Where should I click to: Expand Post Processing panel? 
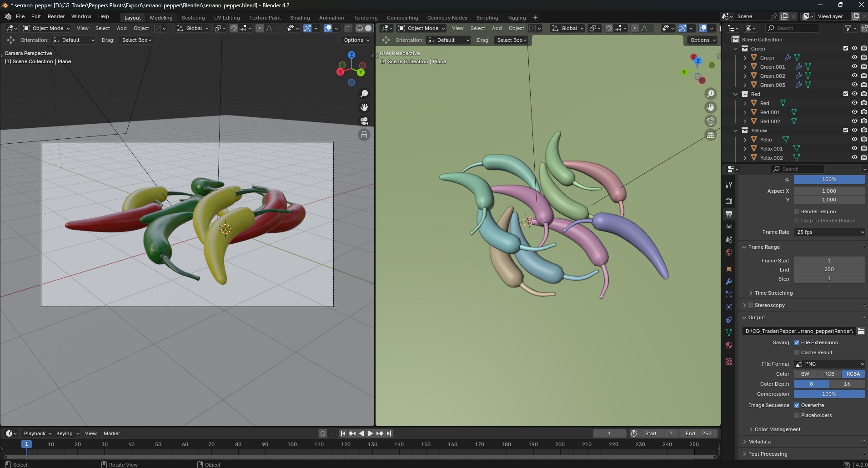768,454
